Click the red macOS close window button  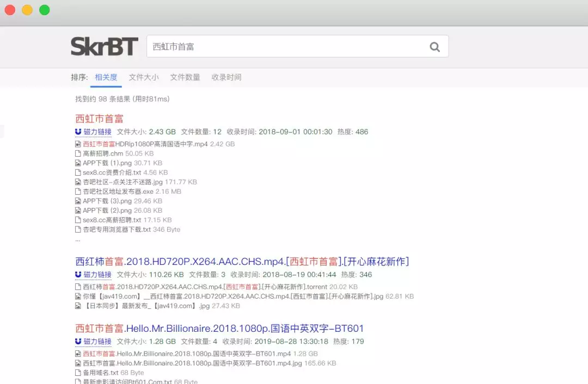[x=10, y=10]
